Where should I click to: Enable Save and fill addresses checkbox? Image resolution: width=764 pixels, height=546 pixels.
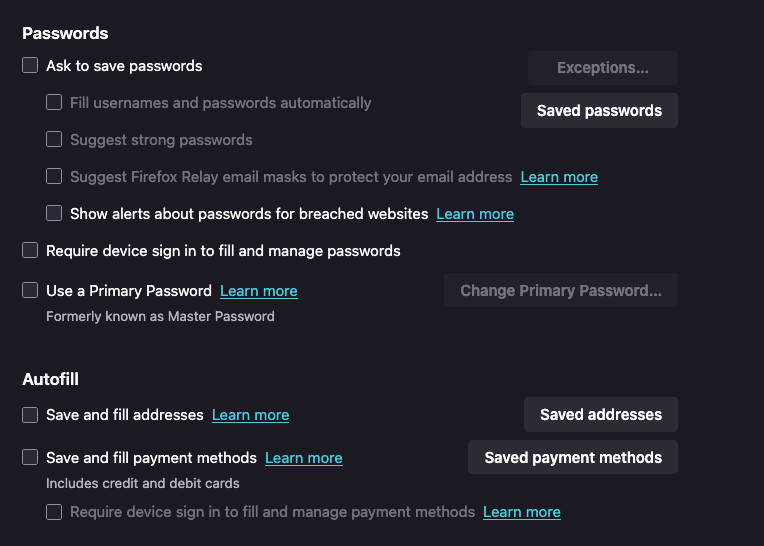(30, 415)
